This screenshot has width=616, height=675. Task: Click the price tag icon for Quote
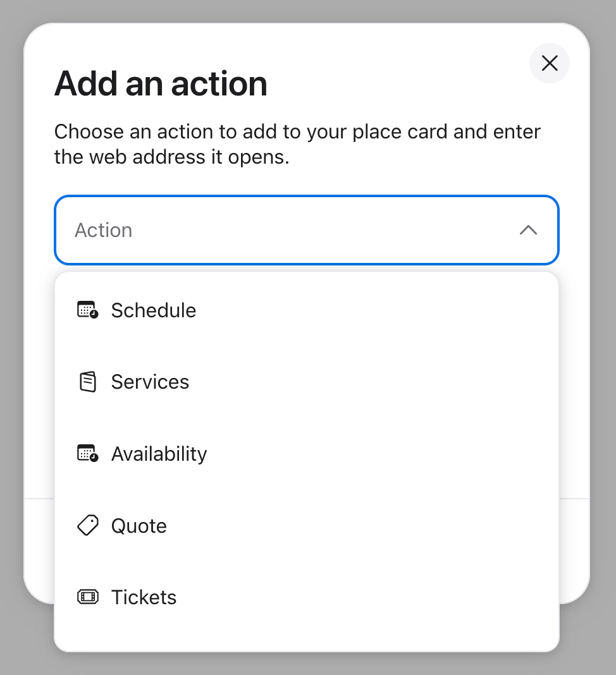pyautogui.click(x=88, y=525)
